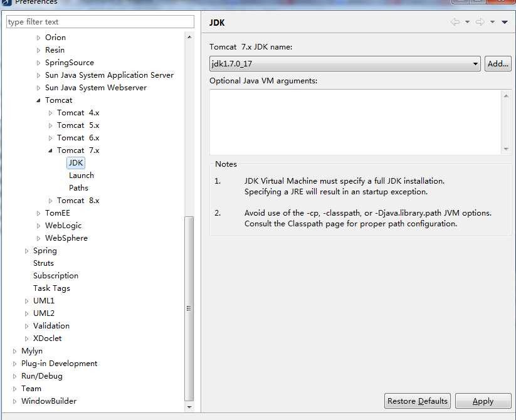Image resolution: width=516 pixels, height=420 pixels.
Task: Select the Subscription preference item
Action: pos(56,276)
